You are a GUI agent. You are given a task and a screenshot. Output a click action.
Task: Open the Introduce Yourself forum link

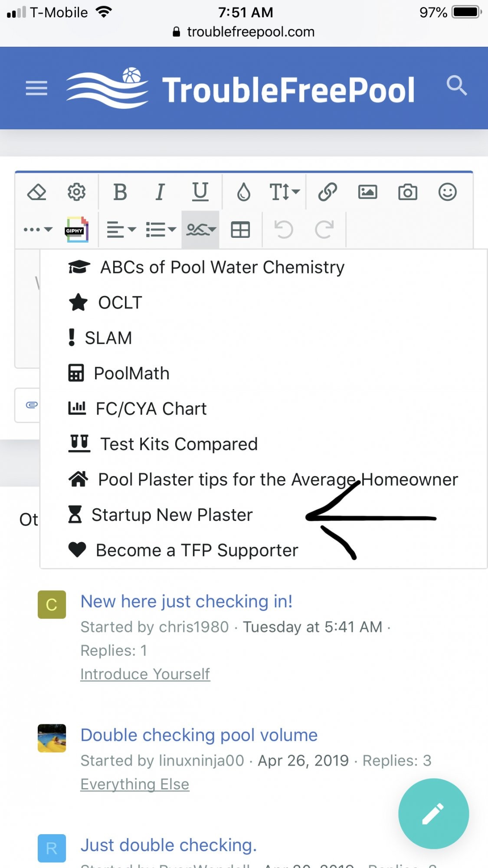click(145, 674)
